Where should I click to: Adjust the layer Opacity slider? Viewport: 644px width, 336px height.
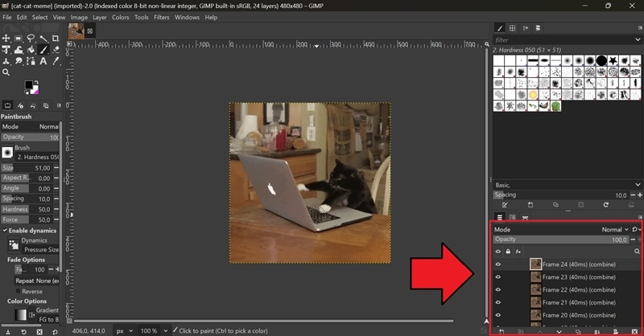[561, 240]
